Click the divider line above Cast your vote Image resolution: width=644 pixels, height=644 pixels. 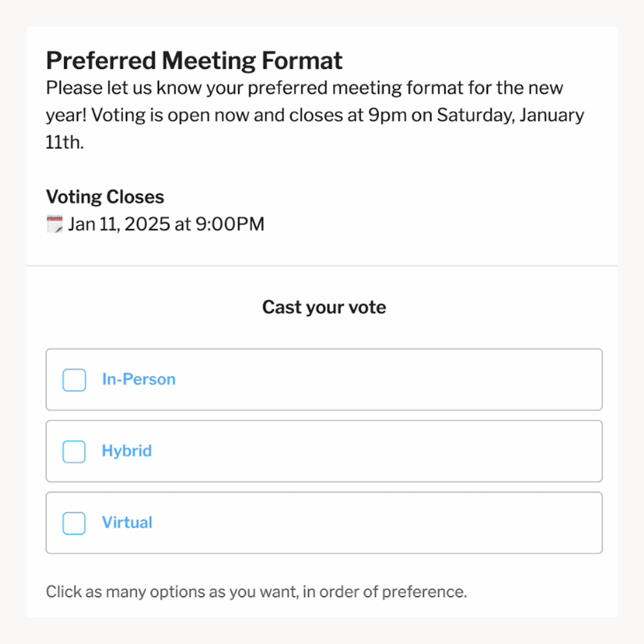[x=322, y=266]
